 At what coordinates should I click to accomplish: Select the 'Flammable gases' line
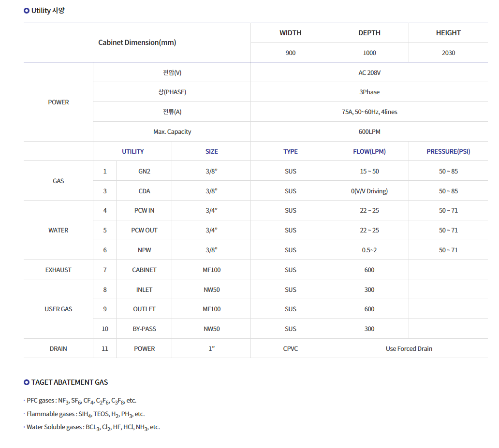[86, 414]
